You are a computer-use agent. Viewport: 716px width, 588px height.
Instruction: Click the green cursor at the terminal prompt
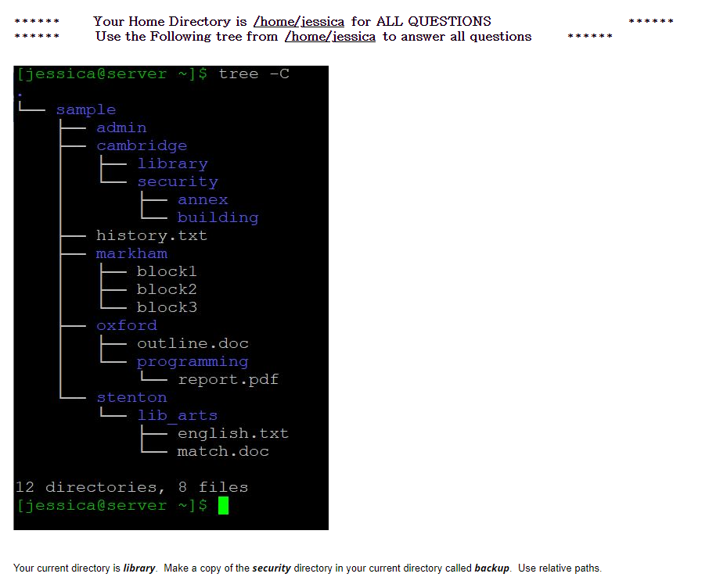[223, 505]
